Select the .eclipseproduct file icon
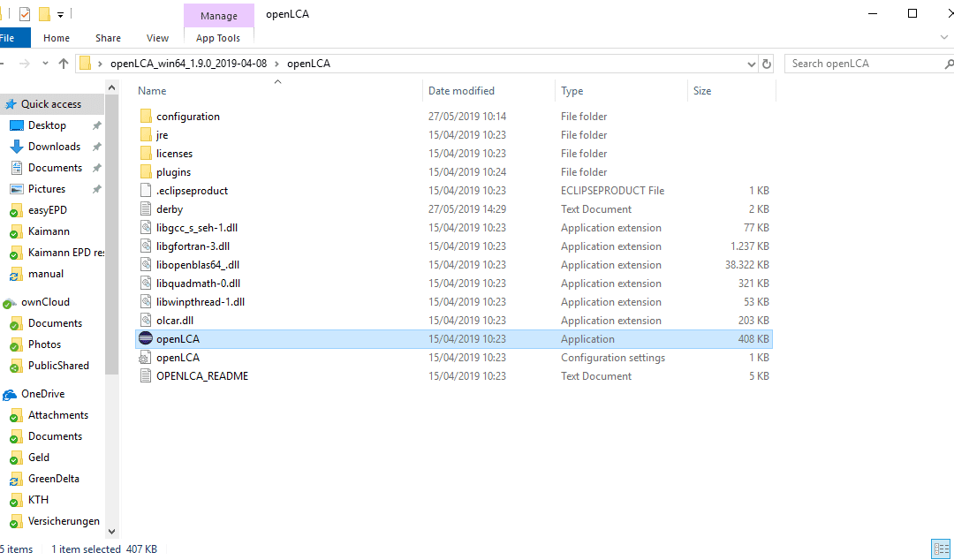The width and height of the screenshot is (954, 560). (146, 191)
